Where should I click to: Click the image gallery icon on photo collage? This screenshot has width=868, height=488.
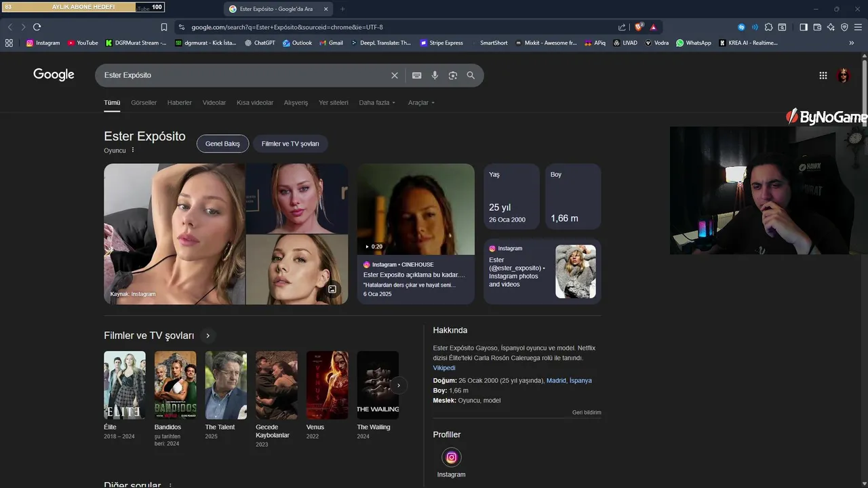tap(332, 289)
